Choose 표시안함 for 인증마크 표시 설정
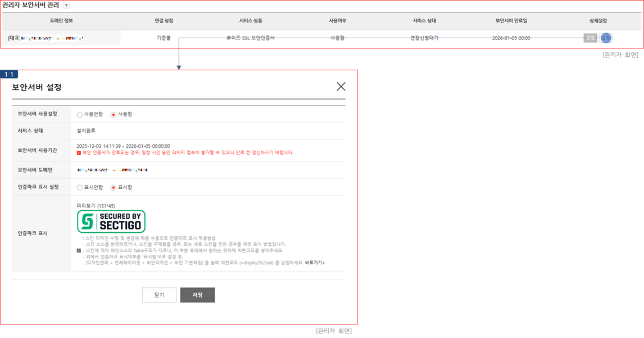 point(80,187)
